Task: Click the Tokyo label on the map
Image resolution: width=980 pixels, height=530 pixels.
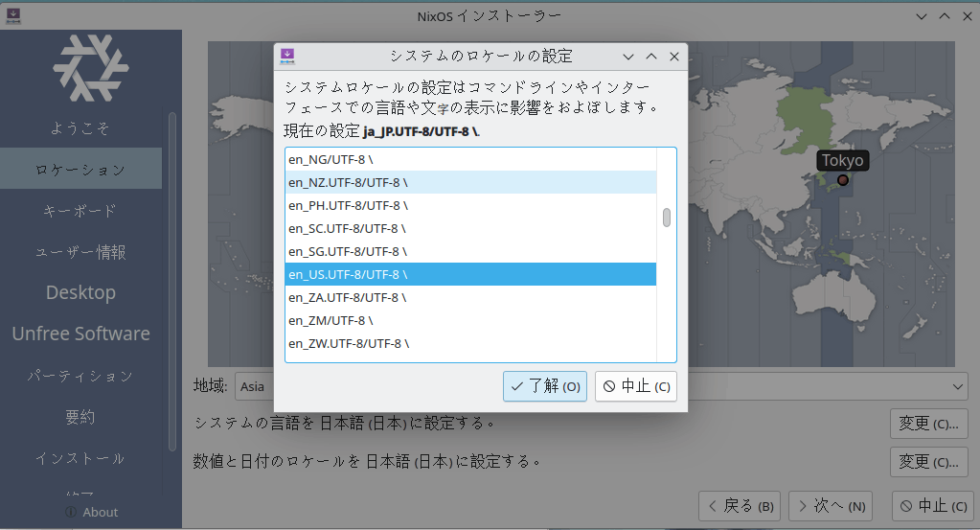Action: pos(842,161)
